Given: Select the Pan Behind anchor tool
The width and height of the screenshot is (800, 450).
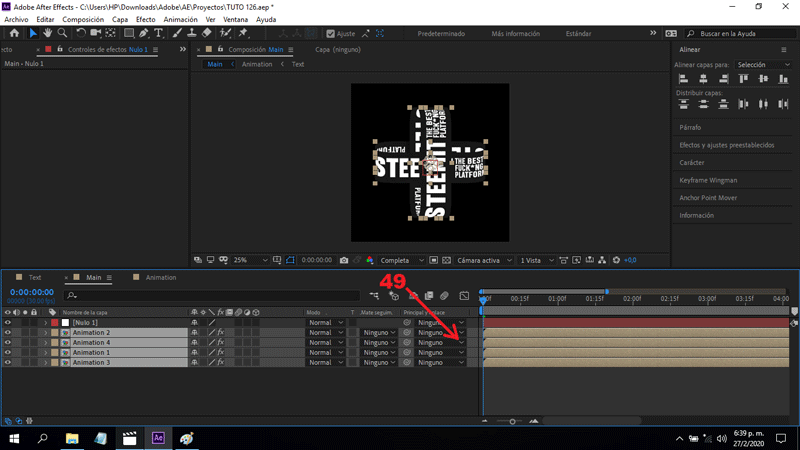Looking at the screenshot, I should pyautogui.click(x=110, y=33).
